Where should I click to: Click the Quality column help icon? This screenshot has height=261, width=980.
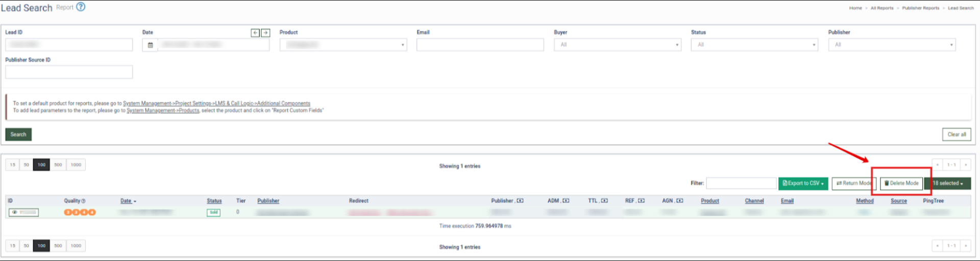click(83, 201)
